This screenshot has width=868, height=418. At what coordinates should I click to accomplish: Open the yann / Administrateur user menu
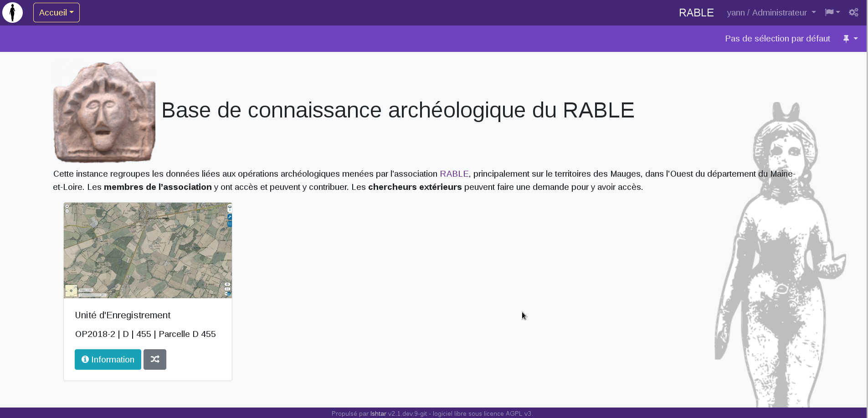coord(771,13)
